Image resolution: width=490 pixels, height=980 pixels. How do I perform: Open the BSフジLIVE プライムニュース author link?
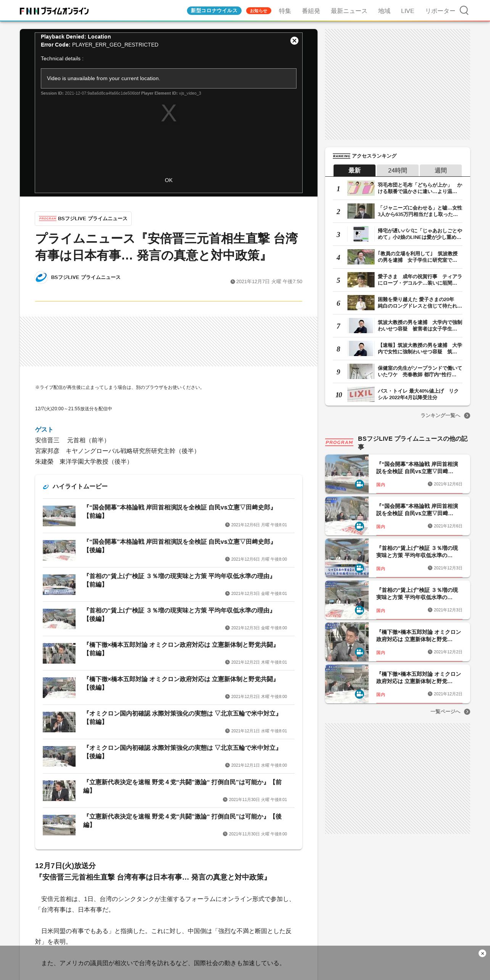tap(85, 277)
